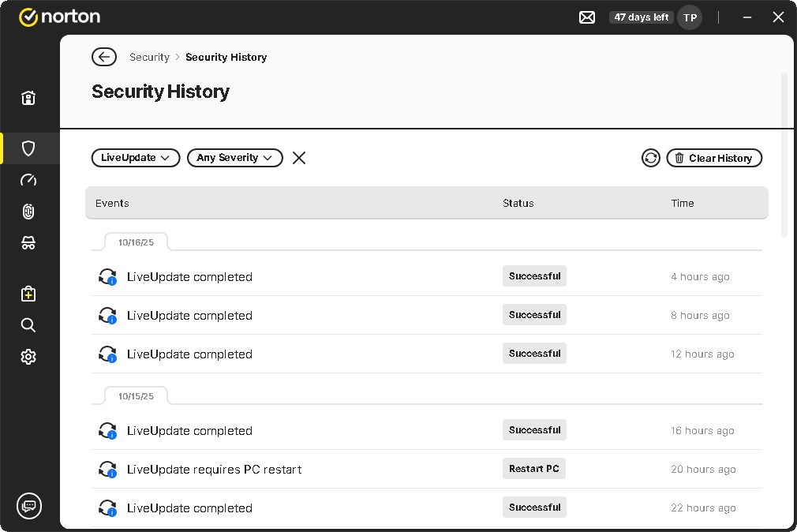
Task: Open the chat assistant icon
Action: tap(29, 505)
